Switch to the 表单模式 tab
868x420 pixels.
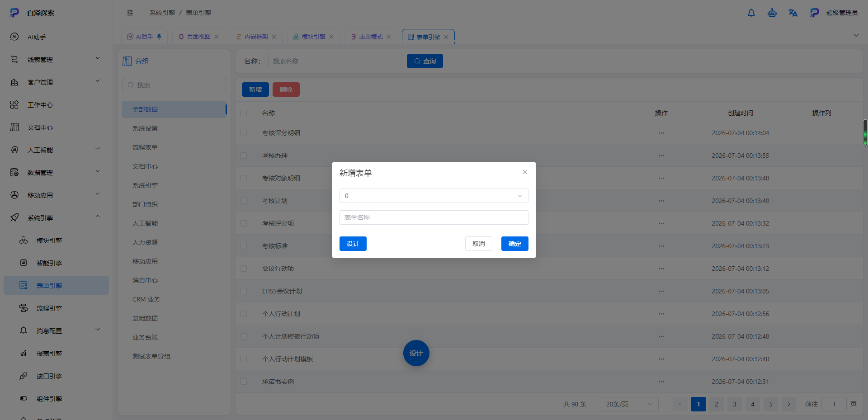tap(371, 37)
